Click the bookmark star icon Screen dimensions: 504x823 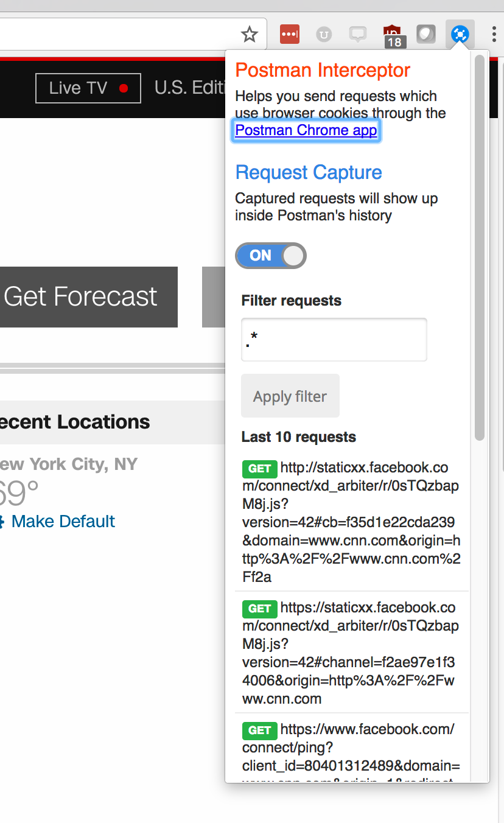[x=250, y=35]
